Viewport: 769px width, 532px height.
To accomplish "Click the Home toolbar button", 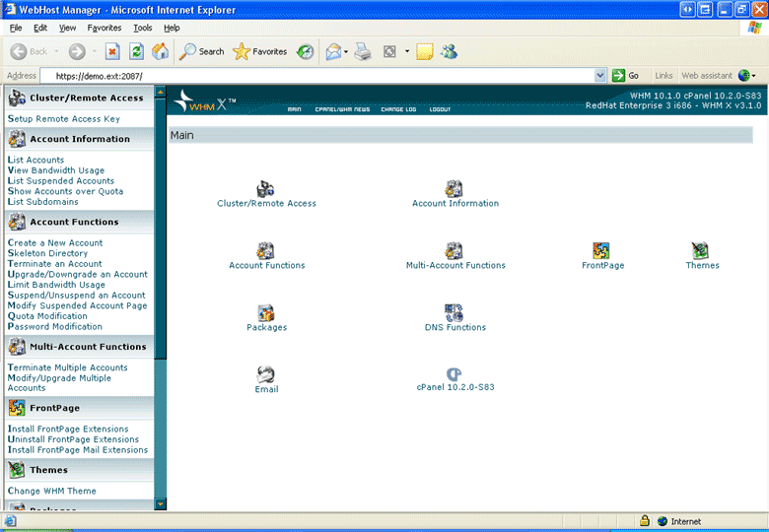I will (161, 51).
